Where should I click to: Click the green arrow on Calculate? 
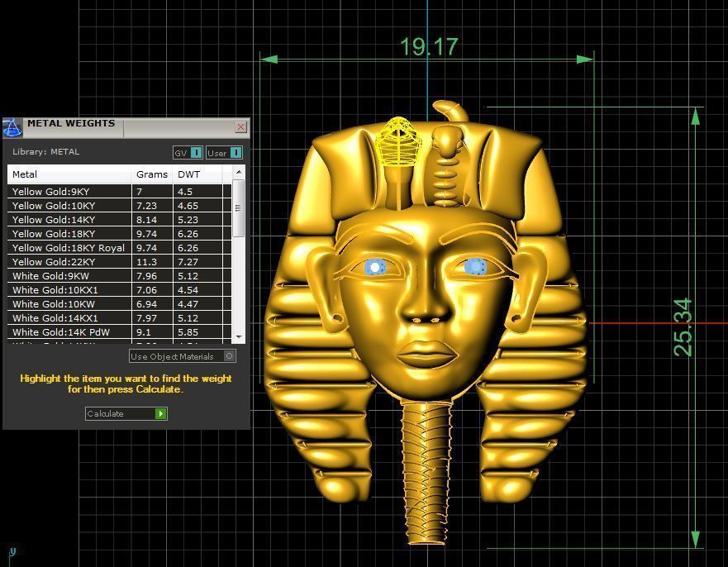[160, 413]
